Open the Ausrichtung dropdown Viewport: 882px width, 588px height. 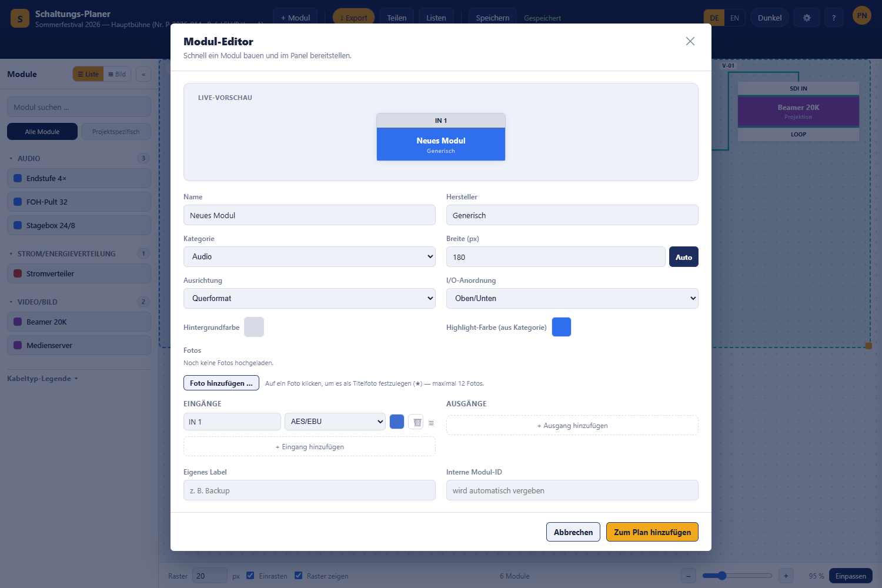(309, 299)
